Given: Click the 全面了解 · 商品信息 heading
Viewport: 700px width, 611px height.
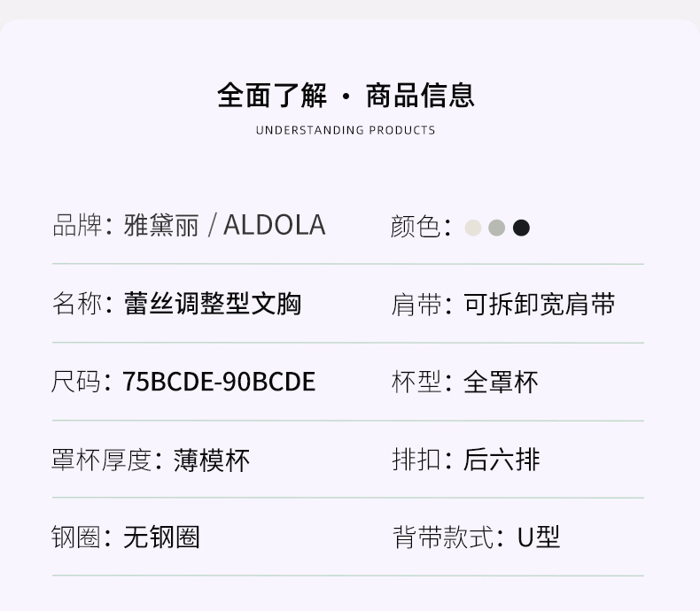Looking at the screenshot, I should (x=346, y=95).
